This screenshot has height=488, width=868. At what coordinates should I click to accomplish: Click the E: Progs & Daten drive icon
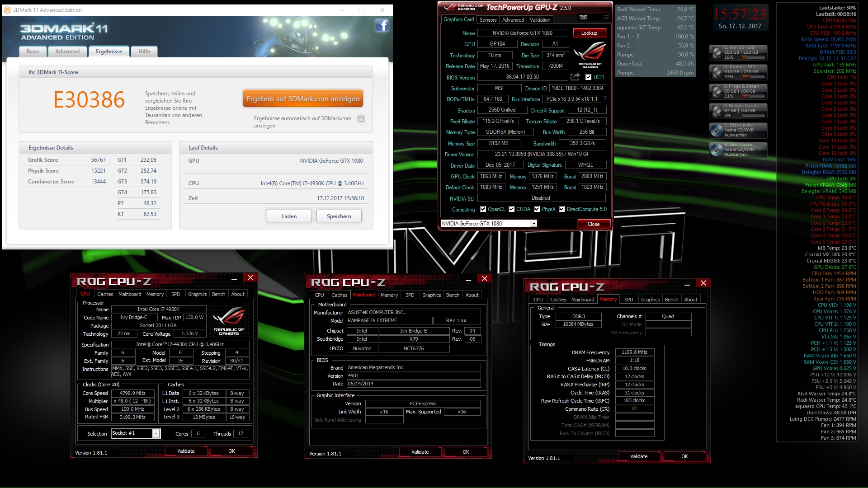[717, 92]
